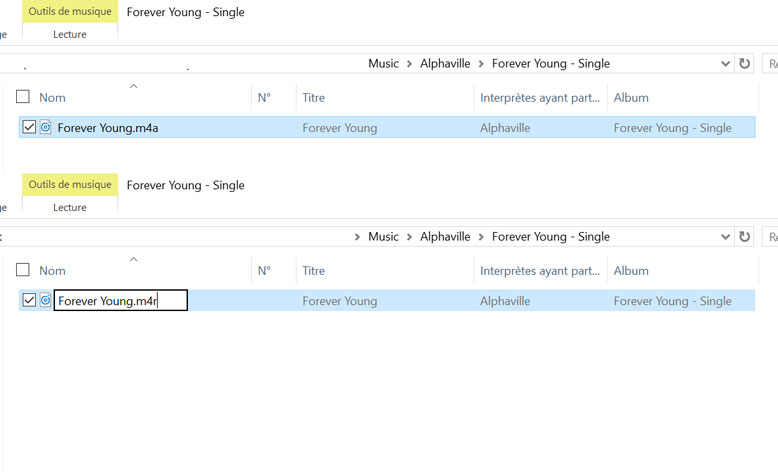778x472 pixels.
Task: Click inside the Forever Young.m4r rename field
Action: pyautogui.click(x=121, y=300)
